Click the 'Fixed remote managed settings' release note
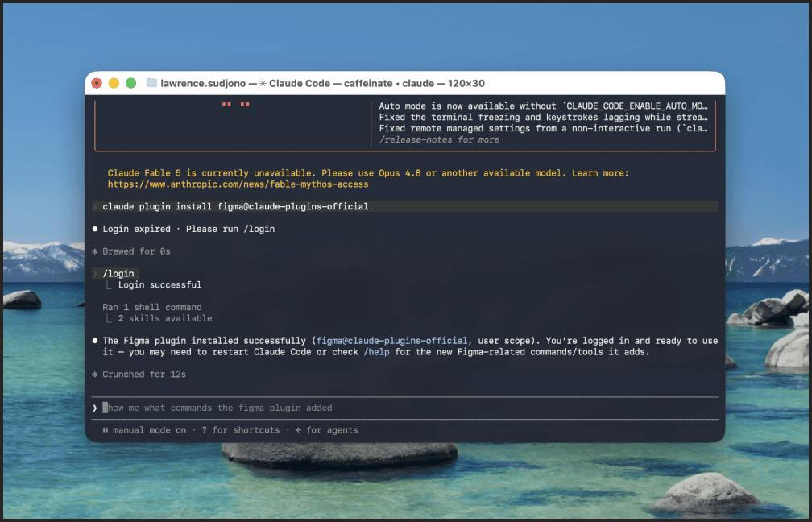This screenshot has width=812, height=522. tap(543, 128)
